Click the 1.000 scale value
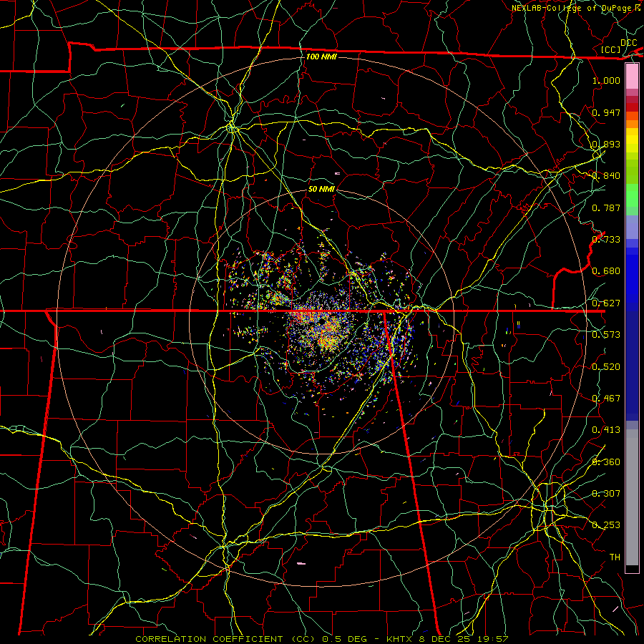Screen dimensions: 644x644 click(x=606, y=80)
